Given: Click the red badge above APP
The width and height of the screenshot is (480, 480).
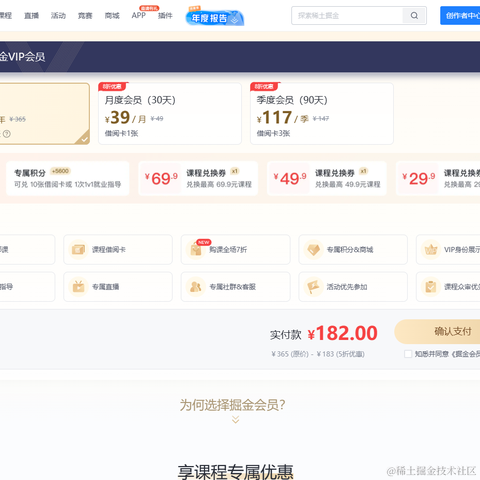Looking at the screenshot, I should click(149, 8).
